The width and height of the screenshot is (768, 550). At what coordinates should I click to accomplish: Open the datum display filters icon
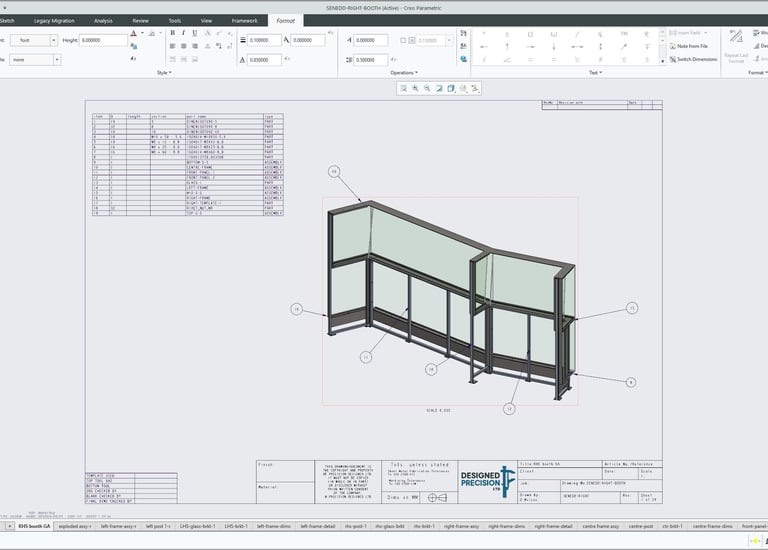point(475,88)
